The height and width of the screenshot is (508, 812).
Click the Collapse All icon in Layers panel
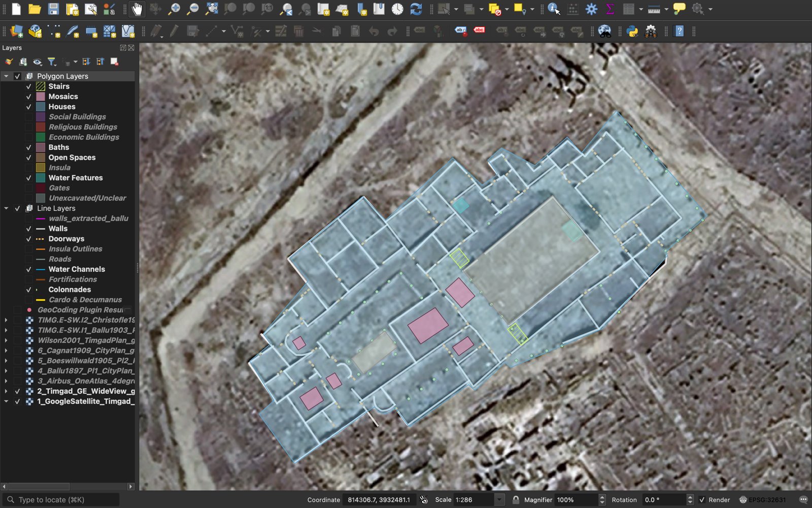pyautogui.click(x=100, y=61)
